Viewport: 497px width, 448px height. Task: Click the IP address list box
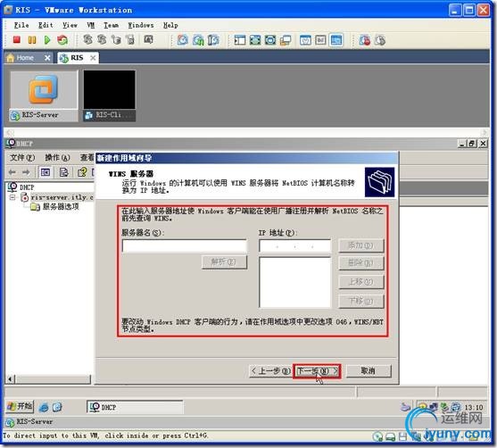pos(294,282)
